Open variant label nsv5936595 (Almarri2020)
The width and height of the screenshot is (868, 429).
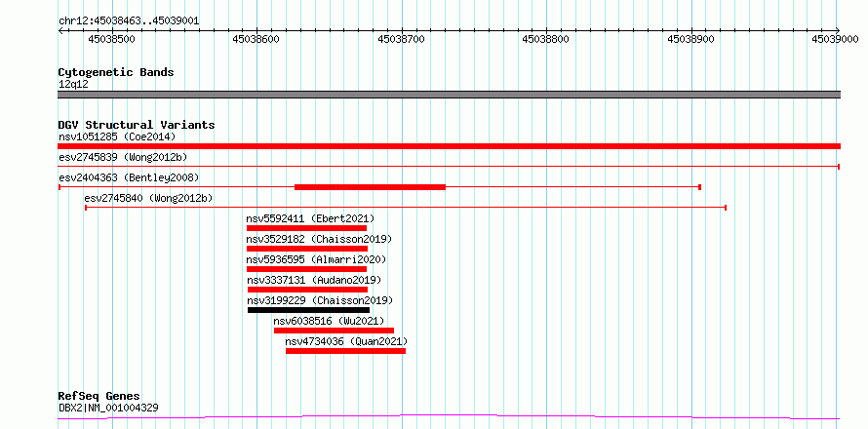317,259
